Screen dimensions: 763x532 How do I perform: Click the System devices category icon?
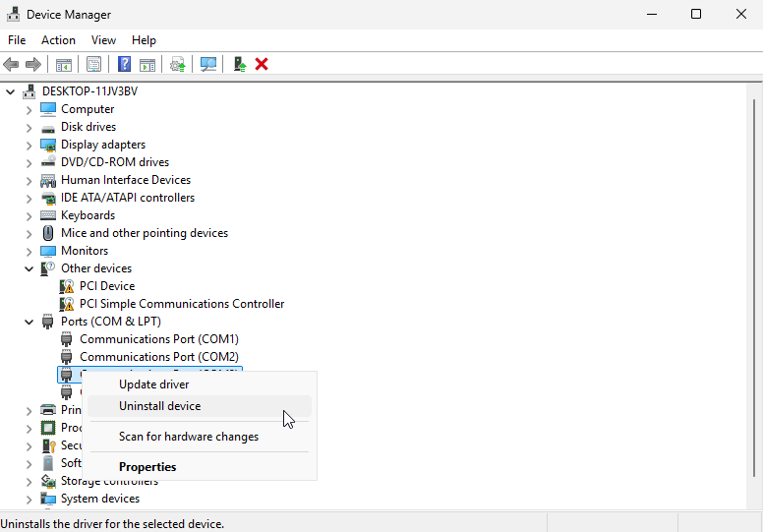(x=48, y=499)
